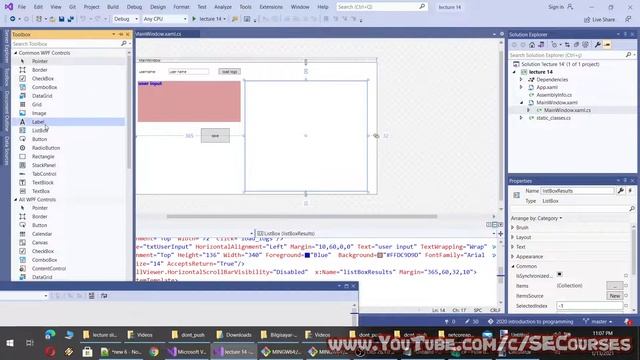The height and width of the screenshot is (360, 640).
Task: Click the SelectedIndex value field
Action: coord(590,305)
